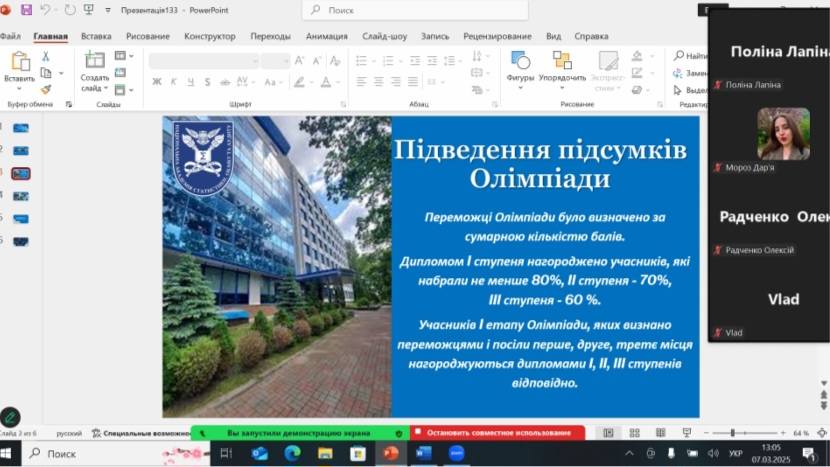This screenshot has width=830, height=467.
Task: Click the Save icon in title bar
Action: pos(26,10)
